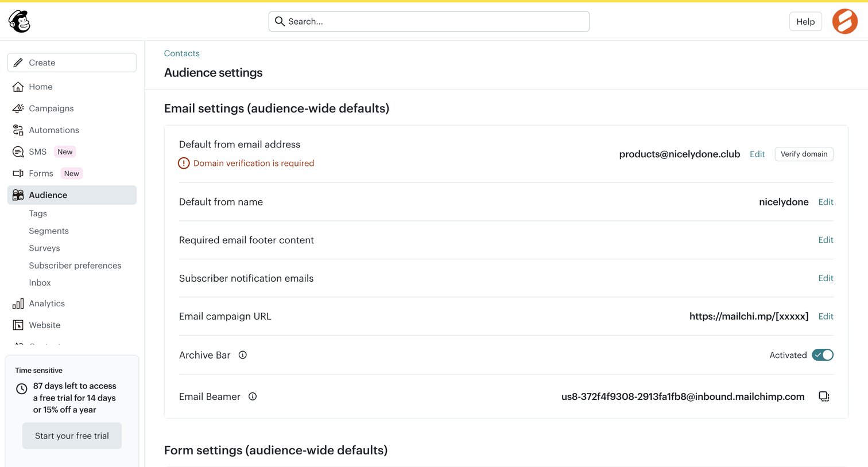This screenshot has width=868, height=467.
Task: Focus the Search input field
Action: pos(429,21)
